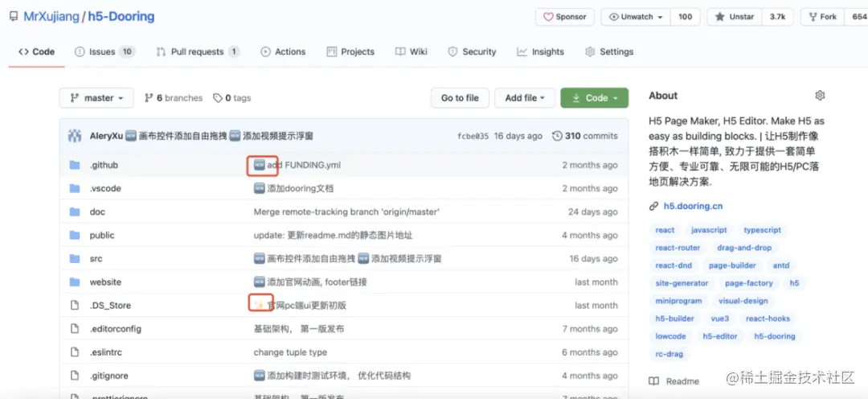Select the lowcode topic tag

pyautogui.click(x=670, y=336)
